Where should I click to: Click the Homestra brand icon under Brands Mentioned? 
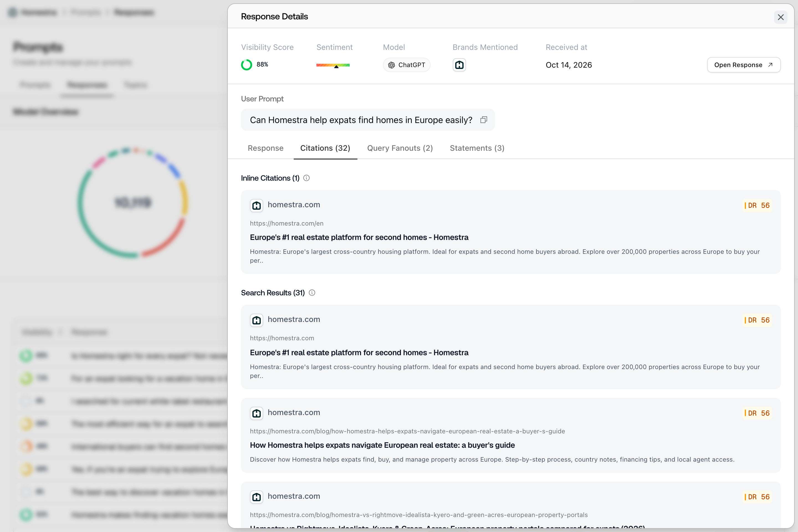pyautogui.click(x=459, y=65)
